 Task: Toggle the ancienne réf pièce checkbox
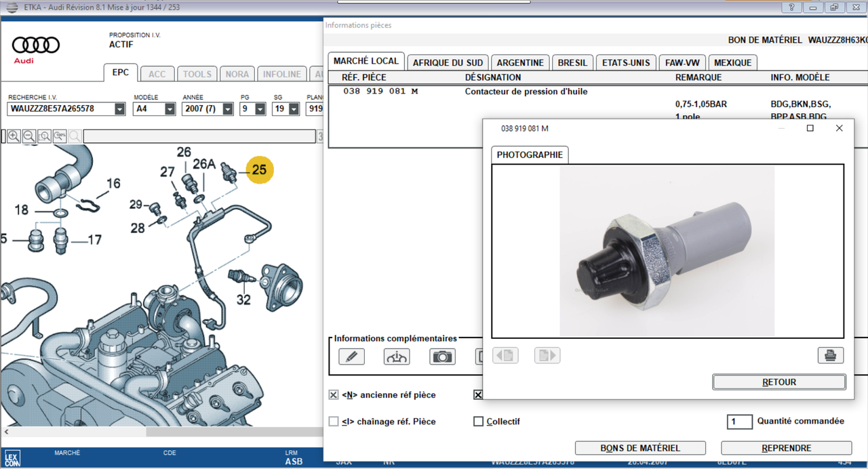point(333,394)
